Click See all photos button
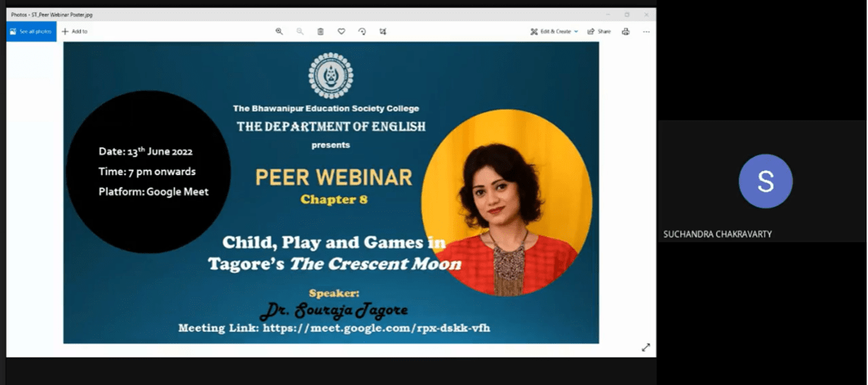This screenshot has width=868, height=385. (x=32, y=32)
